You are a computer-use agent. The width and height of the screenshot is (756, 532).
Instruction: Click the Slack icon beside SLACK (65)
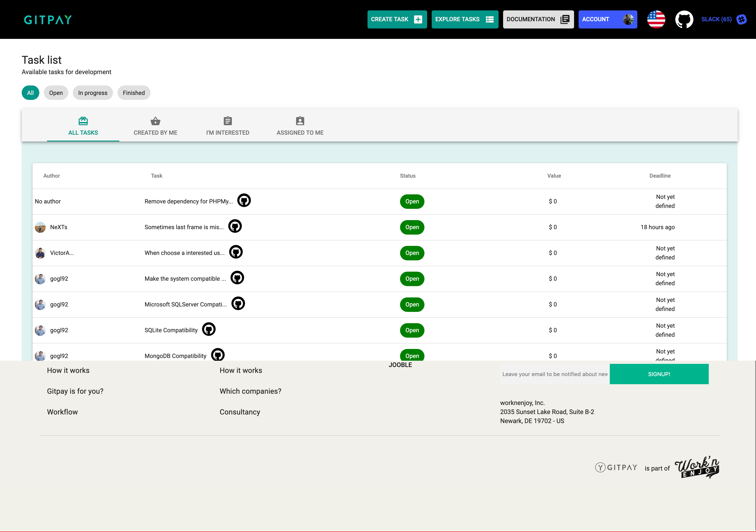[x=742, y=19]
